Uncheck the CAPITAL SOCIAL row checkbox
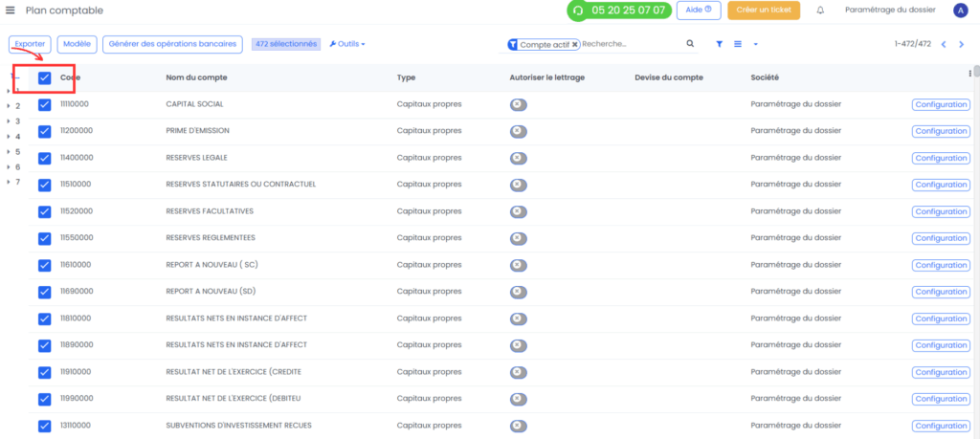The width and height of the screenshot is (980, 439). pos(44,105)
